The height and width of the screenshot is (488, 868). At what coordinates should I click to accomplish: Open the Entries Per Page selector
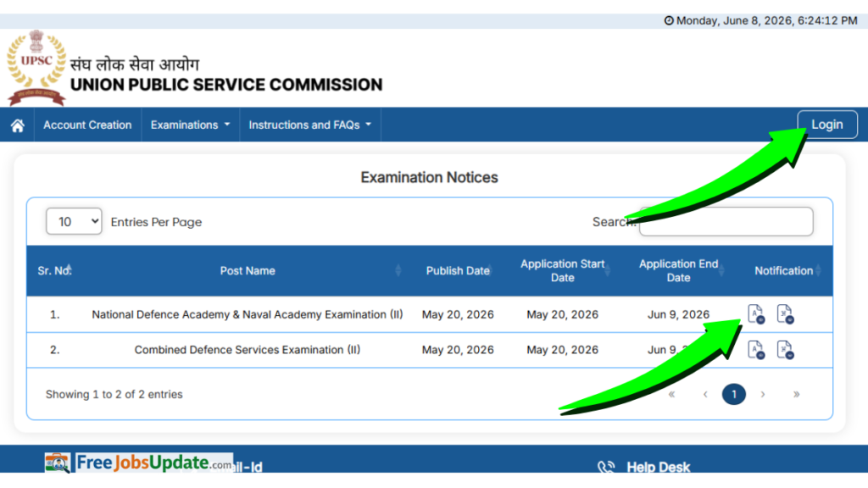pyautogui.click(x=74, y=221)
